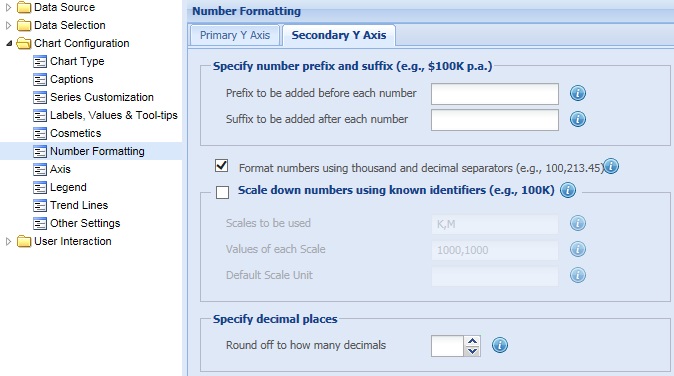Screen dimensions: 674x376
Task: Expand the User Interaction folder
Action: tap(8, 241)
